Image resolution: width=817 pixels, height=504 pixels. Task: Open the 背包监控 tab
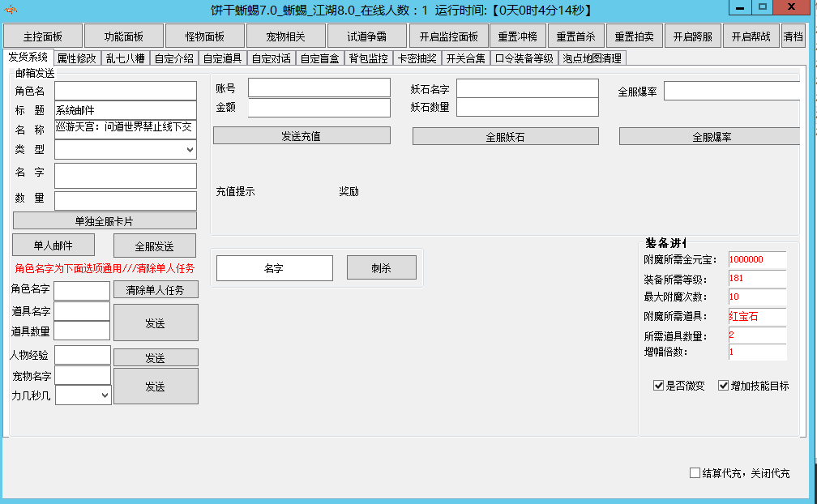click(x=368, y=58)
